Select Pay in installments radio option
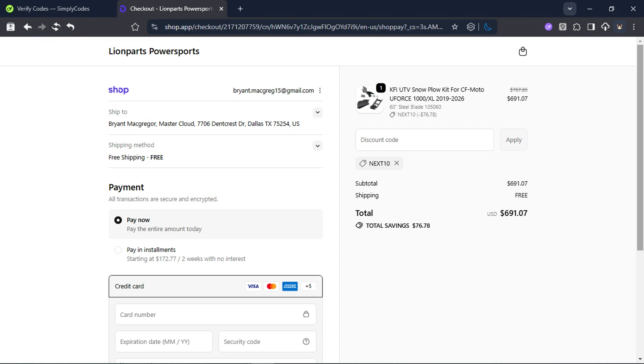 tap(118, 250)
